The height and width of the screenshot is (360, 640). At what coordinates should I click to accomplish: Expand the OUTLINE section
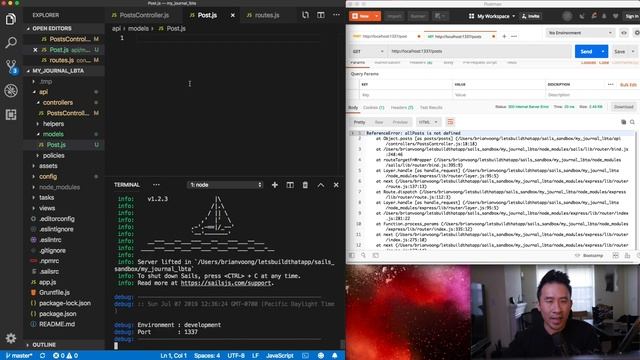[x=43, y=345]
